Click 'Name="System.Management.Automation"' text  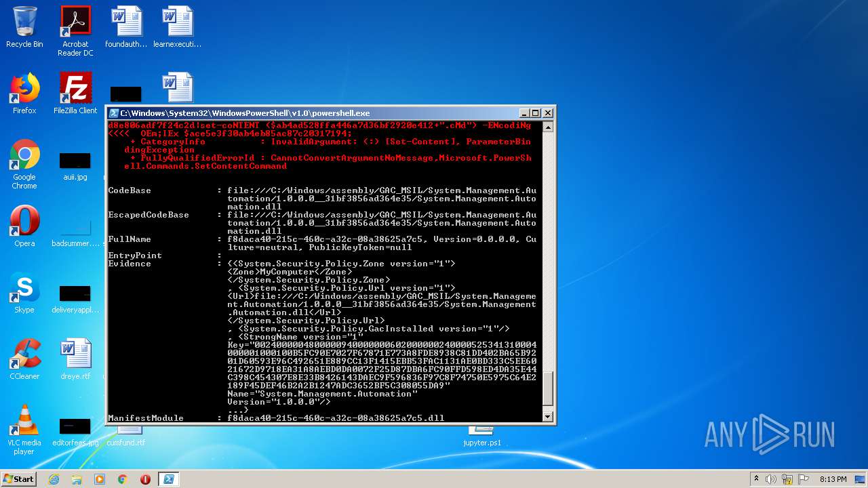pos(323,394)
